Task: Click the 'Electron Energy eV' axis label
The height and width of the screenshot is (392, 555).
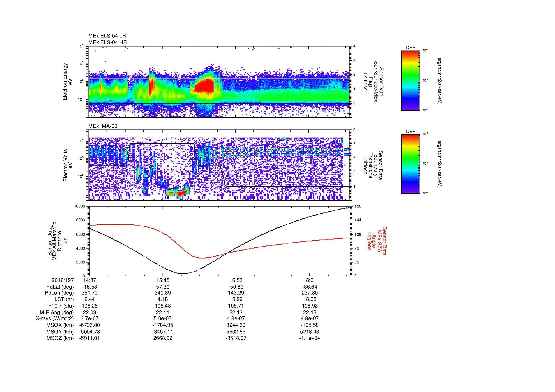Action: pyautogui.click(x=68, y=82)
